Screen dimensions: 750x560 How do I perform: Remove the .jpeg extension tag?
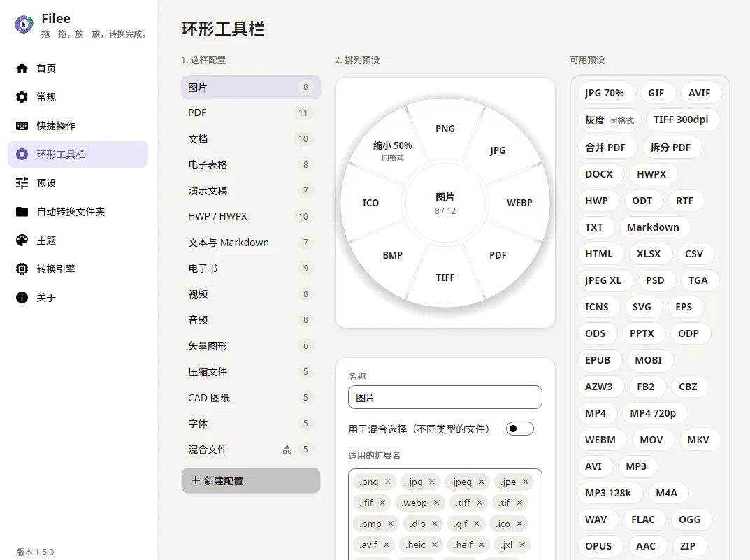482,482
